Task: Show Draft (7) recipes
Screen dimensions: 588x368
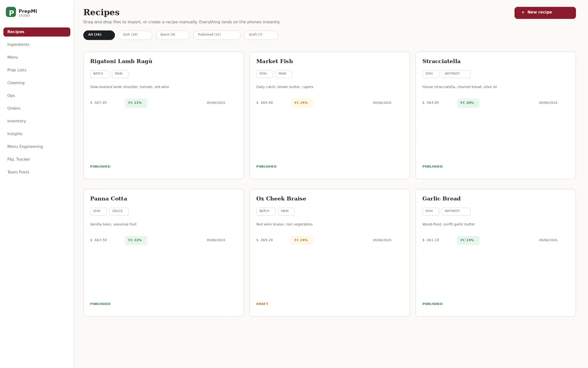Action: point(261,35)
